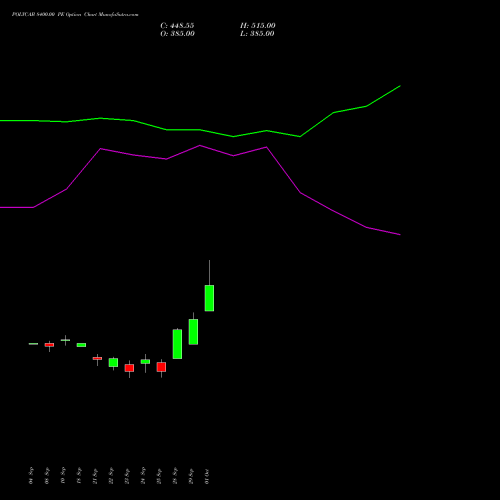Click the green 28 Sep candlestick
The width and height of the screenshot is (500, 500).
pos(177,344)
